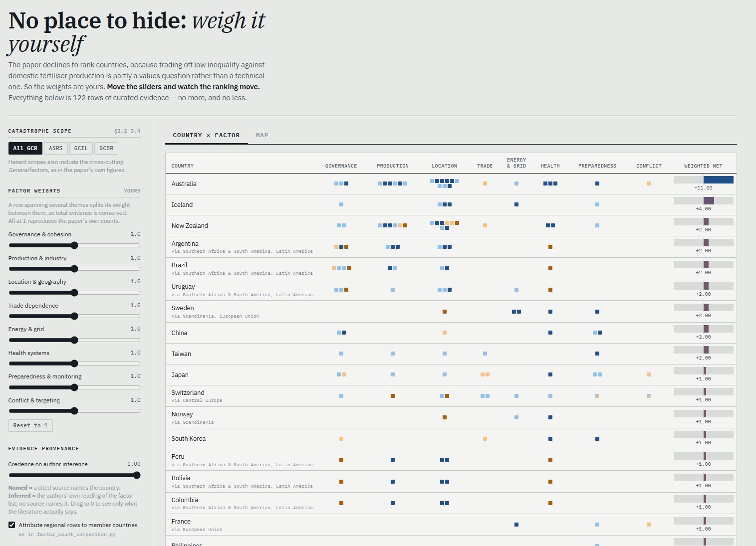
Task: Click the Production & industry weight slider
Action: [74, 269]
